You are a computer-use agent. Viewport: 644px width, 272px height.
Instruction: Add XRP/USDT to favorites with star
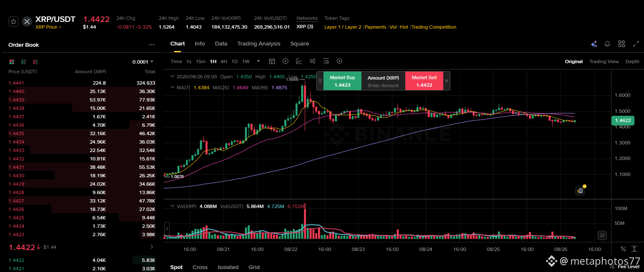[x=13, y=21]
